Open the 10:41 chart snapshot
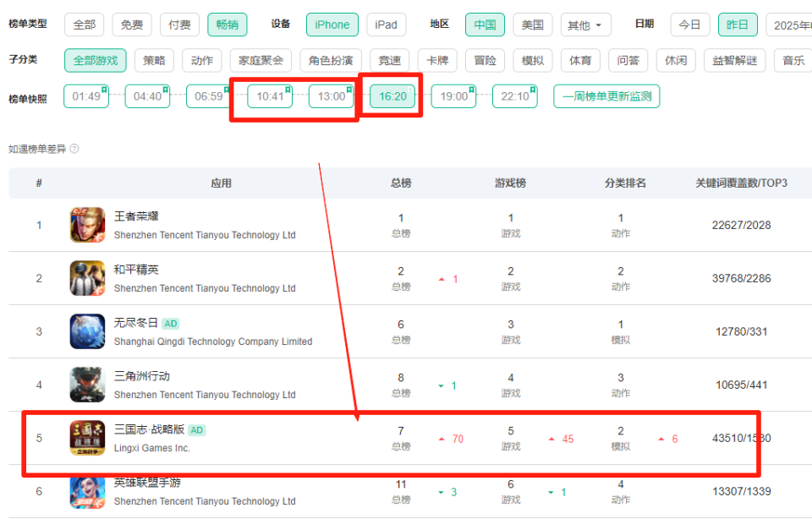This screenshot has width=812, height=519. click(x=271, y=96)
